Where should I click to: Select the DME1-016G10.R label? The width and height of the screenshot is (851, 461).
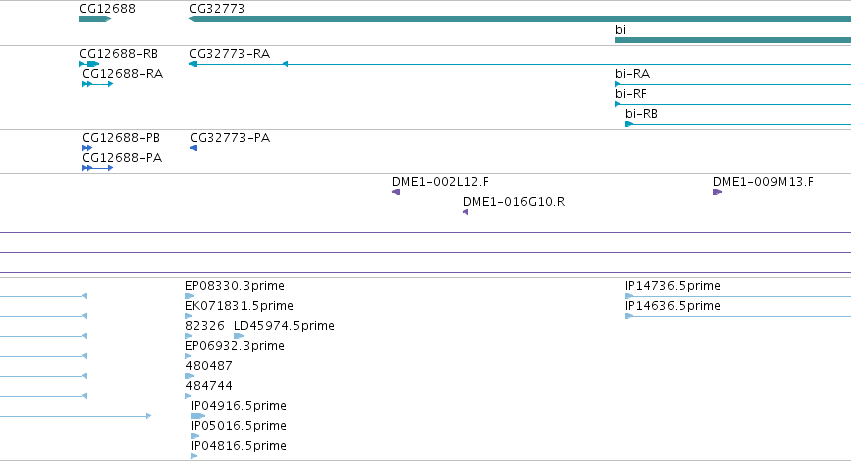click(x=514, y=202)
